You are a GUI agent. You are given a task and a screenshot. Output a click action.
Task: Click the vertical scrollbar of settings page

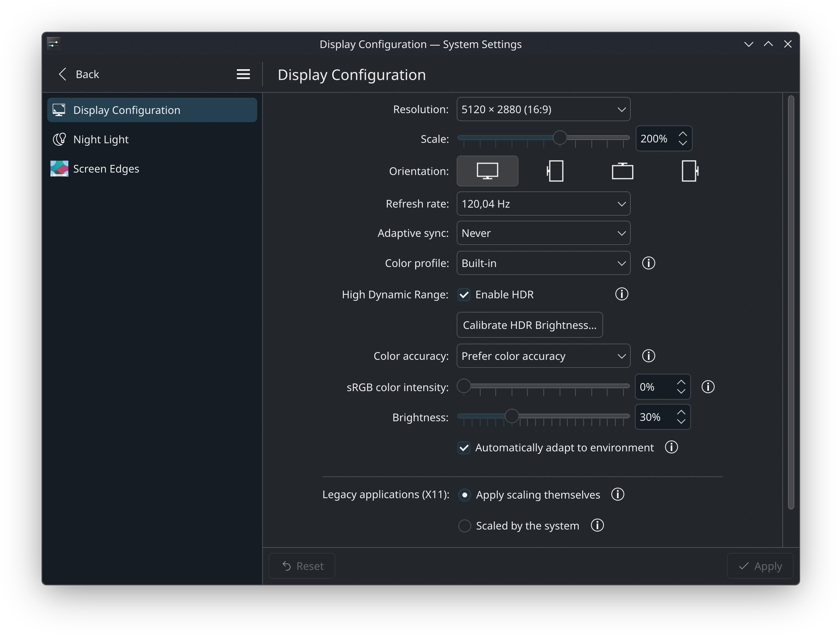791,302
